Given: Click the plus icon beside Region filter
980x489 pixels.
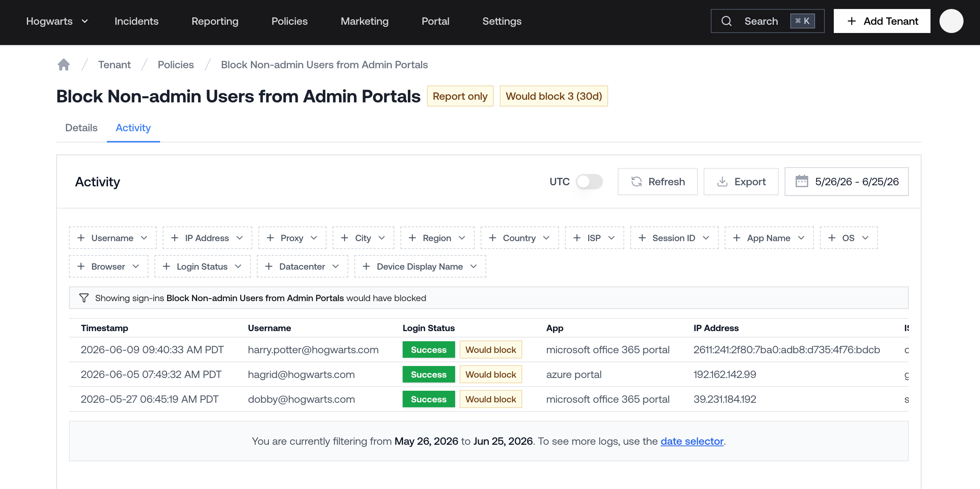Looking at the screenshot, I should pos(412,238).
